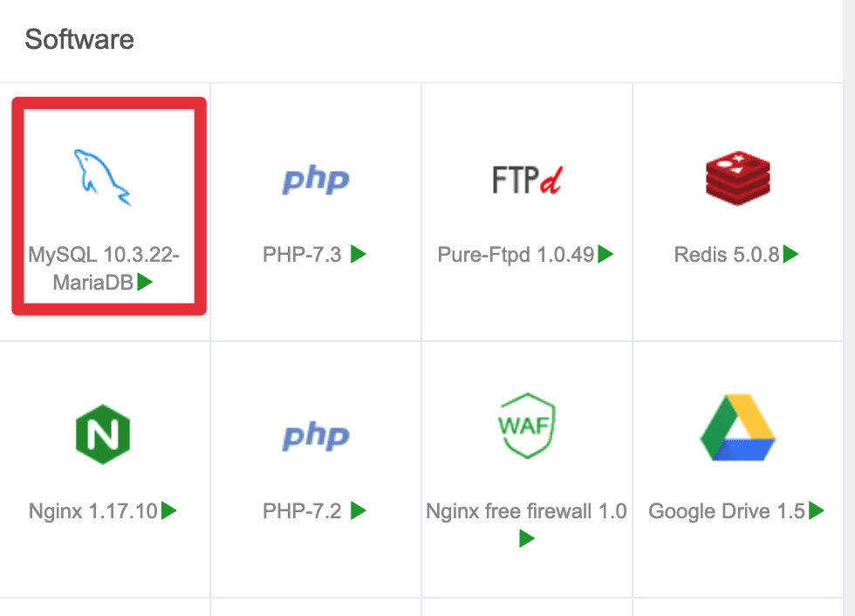855x616 pixels.
Task: Open the MySQL 10.3.22-MariaDB text link
Action: click(x=103, y=267)
